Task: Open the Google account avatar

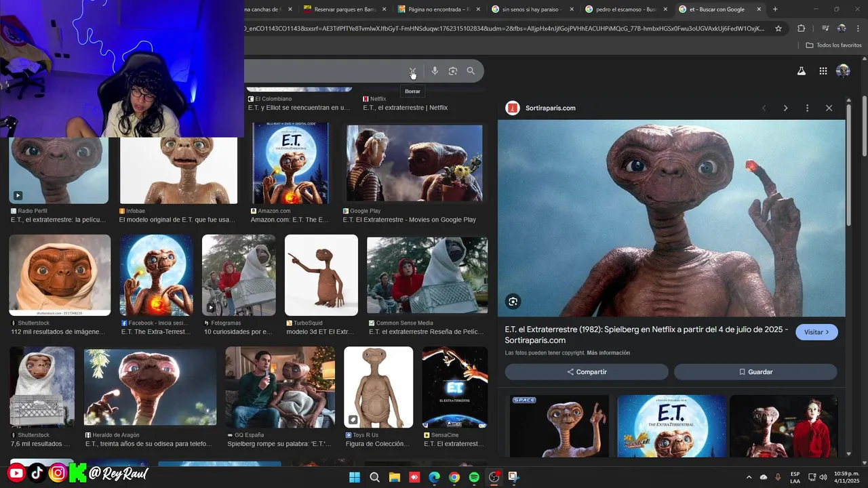Action: click(843, 71)
